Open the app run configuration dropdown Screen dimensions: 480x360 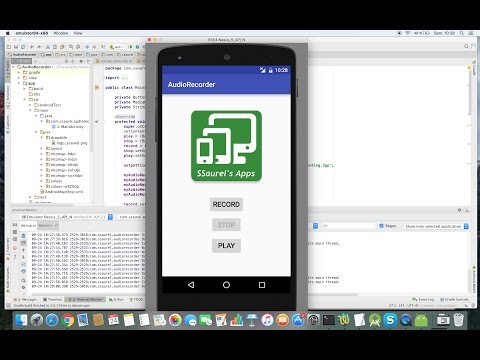coord(117,47)
